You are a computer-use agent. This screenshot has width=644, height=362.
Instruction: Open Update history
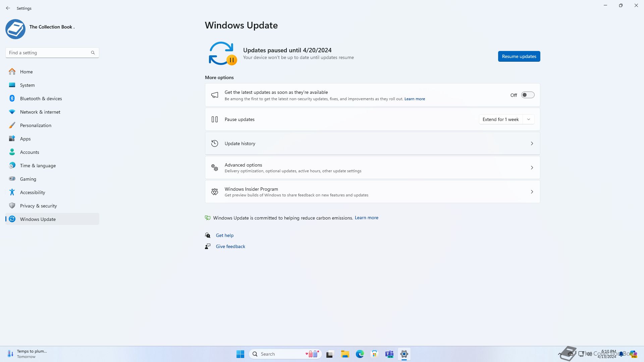[372, 143]
